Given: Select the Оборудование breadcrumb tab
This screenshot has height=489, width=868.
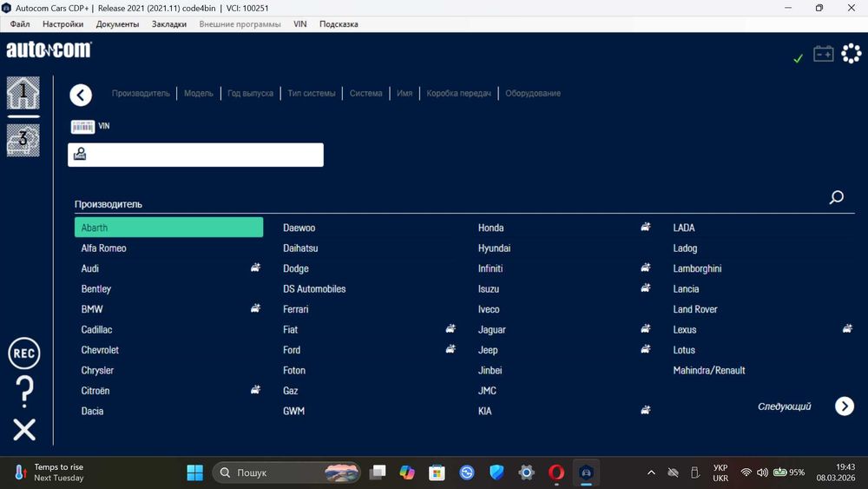Looking at the screenshot, I should pos(533,94).
